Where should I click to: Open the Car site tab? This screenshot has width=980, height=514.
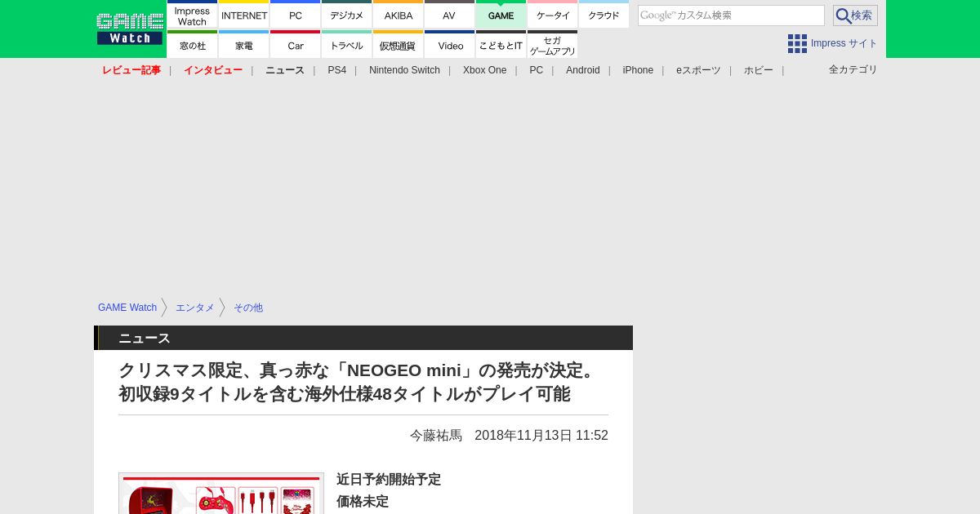point(295,45)
